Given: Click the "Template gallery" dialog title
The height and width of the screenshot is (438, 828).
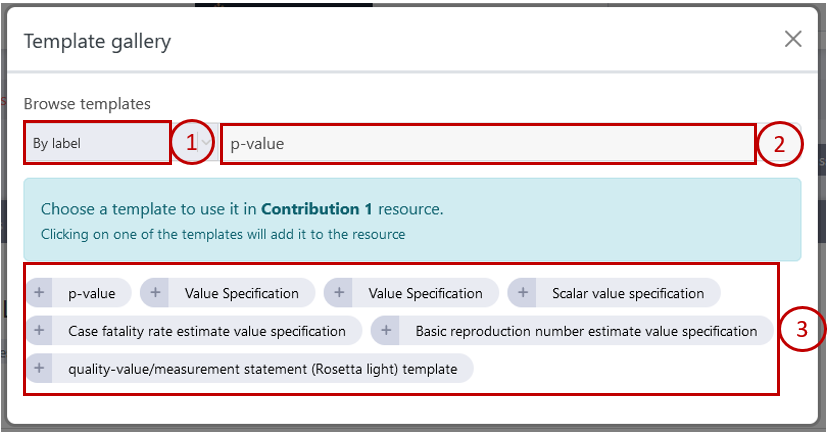Looking at the screenshot, I should pyautogui.click(x=97, y=41).
